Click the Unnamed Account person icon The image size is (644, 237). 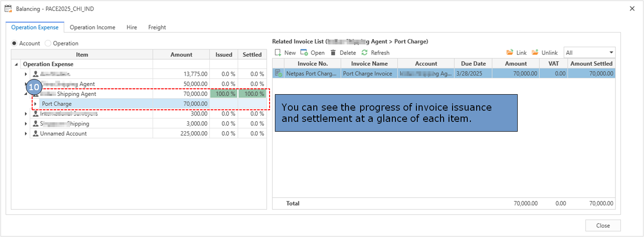pyautogui.click(x=35, y=133)
